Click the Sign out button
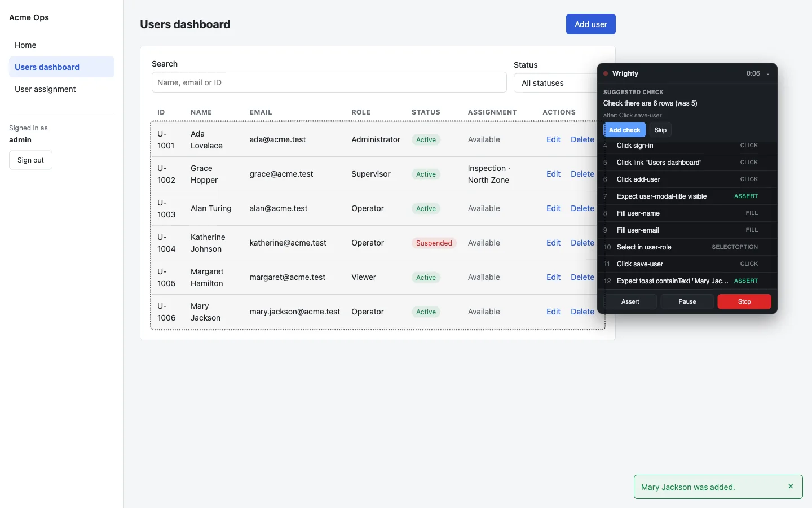 tap(30, 160)
